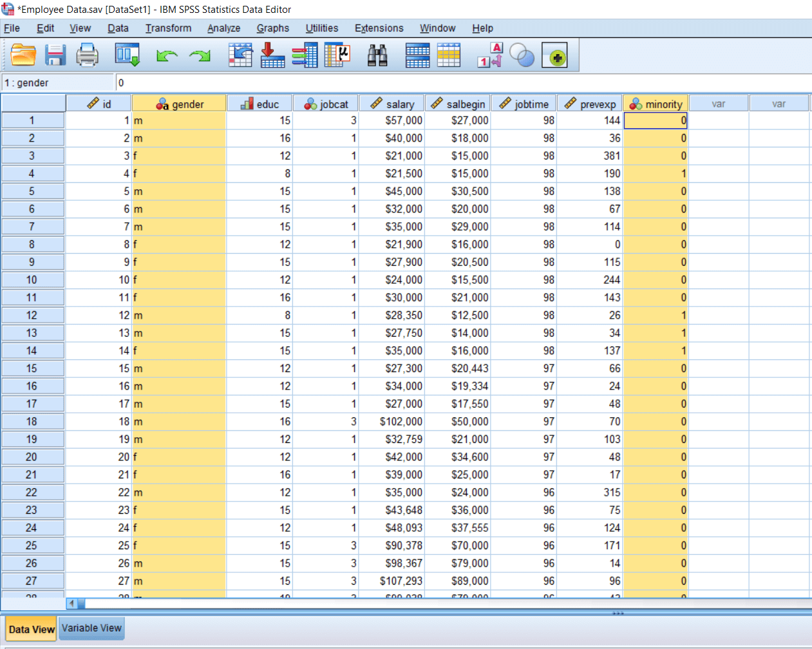Select the salary column header
The height and width of the screenshot is (649, 812).
(392, 104)
